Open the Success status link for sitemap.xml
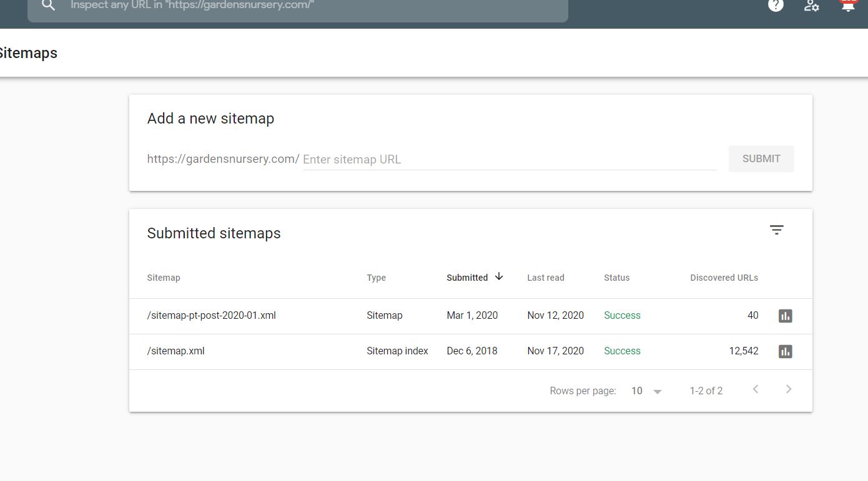 tap(622, 351)
